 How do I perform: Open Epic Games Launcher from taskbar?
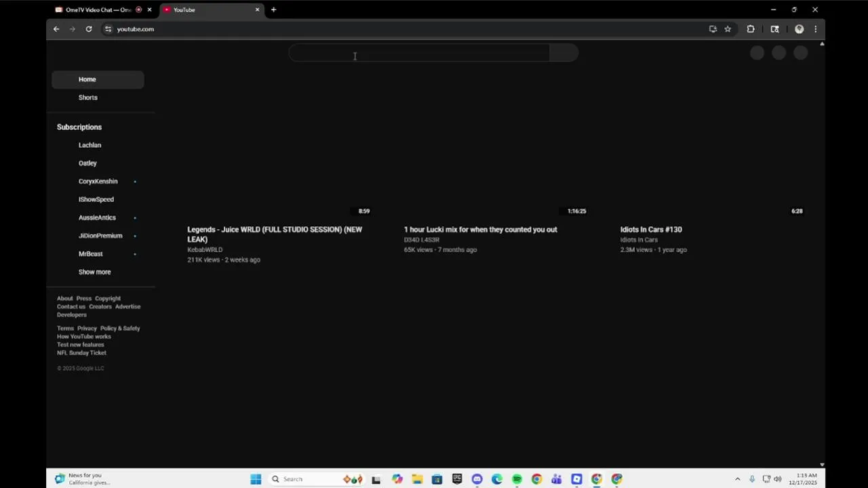[457, 479]
